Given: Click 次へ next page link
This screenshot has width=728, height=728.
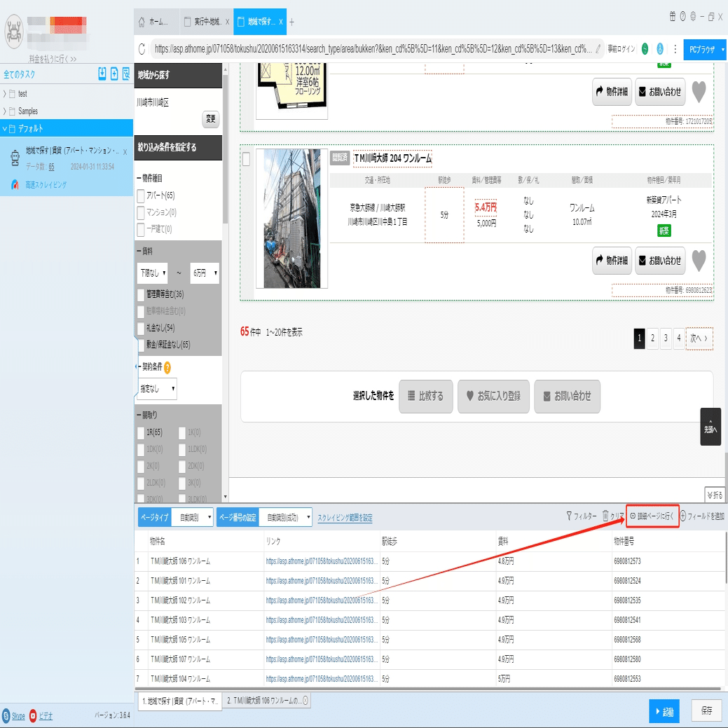Looking at the screenshot, I should pos(699,338).
